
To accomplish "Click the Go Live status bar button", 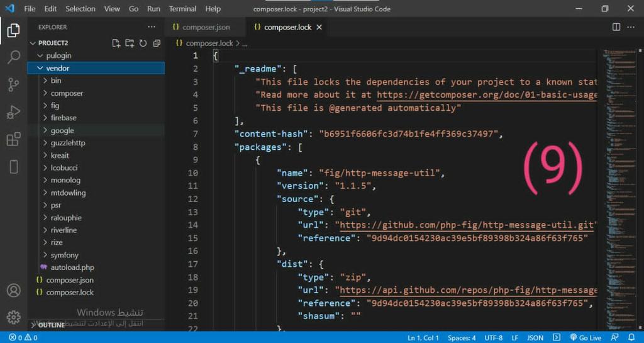I will tap(586, 338).
